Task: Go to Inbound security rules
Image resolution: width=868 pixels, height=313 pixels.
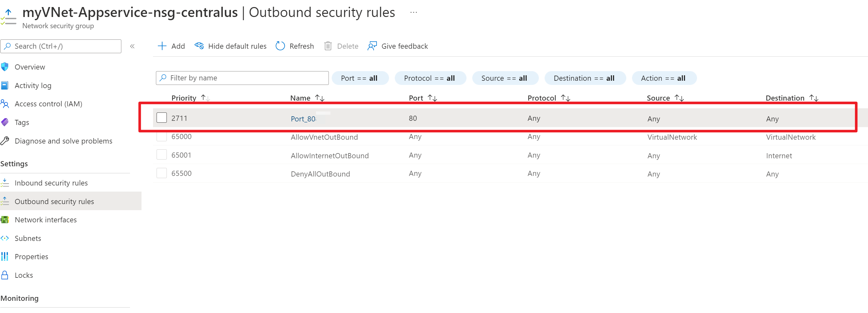Action: (x=51, y=183)
